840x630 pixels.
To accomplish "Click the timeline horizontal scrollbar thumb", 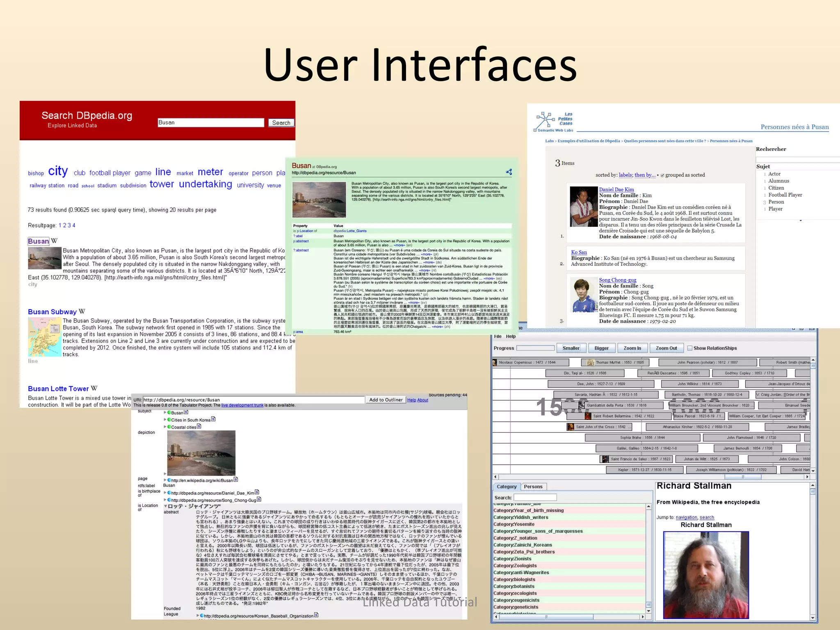I will [x=743, y=477].
